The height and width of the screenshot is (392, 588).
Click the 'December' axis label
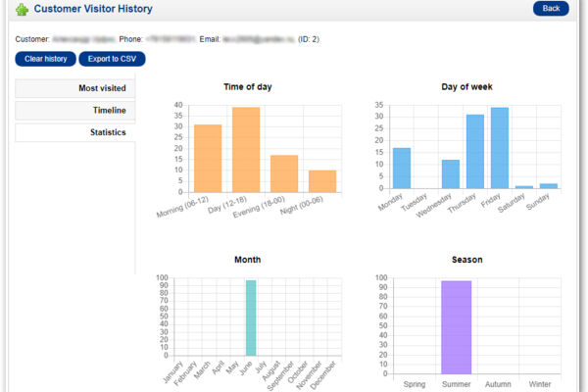pos(323,375)
